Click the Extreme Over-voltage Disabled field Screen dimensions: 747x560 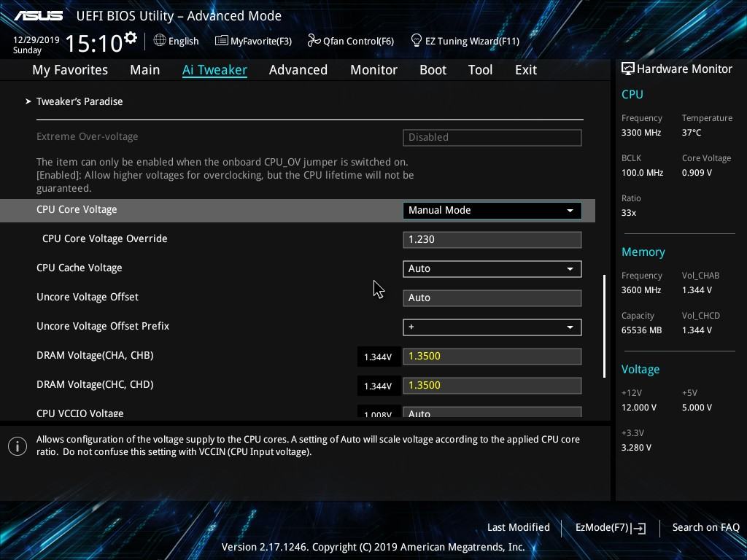(x=492, y=138)
